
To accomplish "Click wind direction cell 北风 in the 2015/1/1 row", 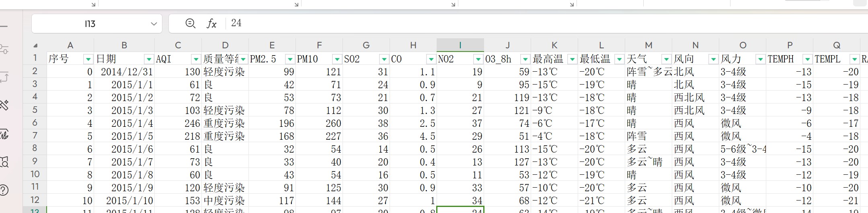I will pyautogui.click(x=696, y=85).
